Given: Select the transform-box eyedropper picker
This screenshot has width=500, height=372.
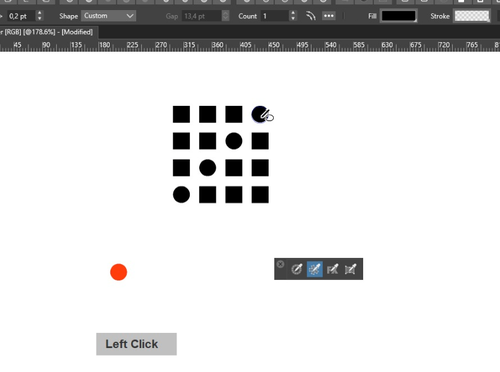Looking at the screenshot, I should [x=350, y=269].
